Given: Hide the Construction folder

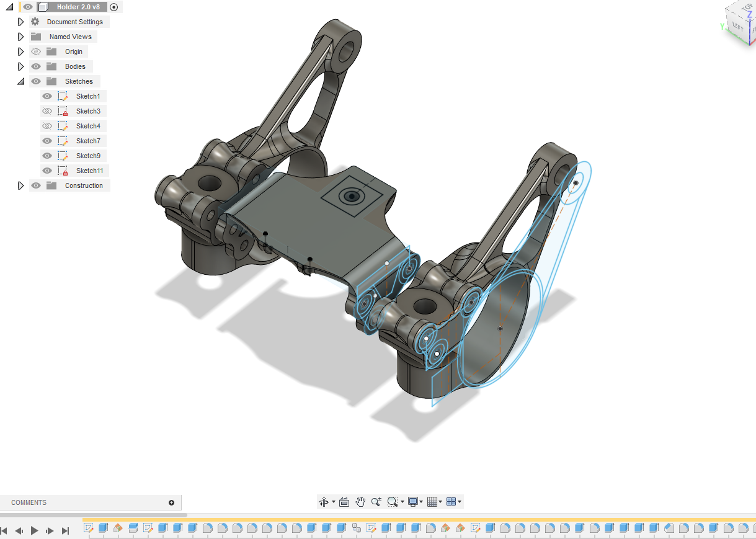Looking at the screenshot, I should pyautogui.click(x=36, y=185).
